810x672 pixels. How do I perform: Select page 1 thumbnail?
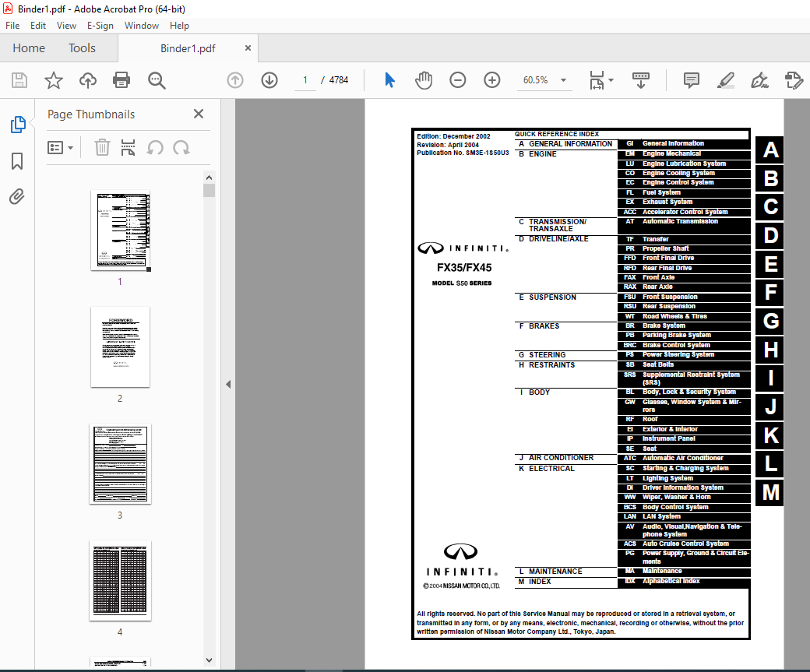[x=121, y=230]
